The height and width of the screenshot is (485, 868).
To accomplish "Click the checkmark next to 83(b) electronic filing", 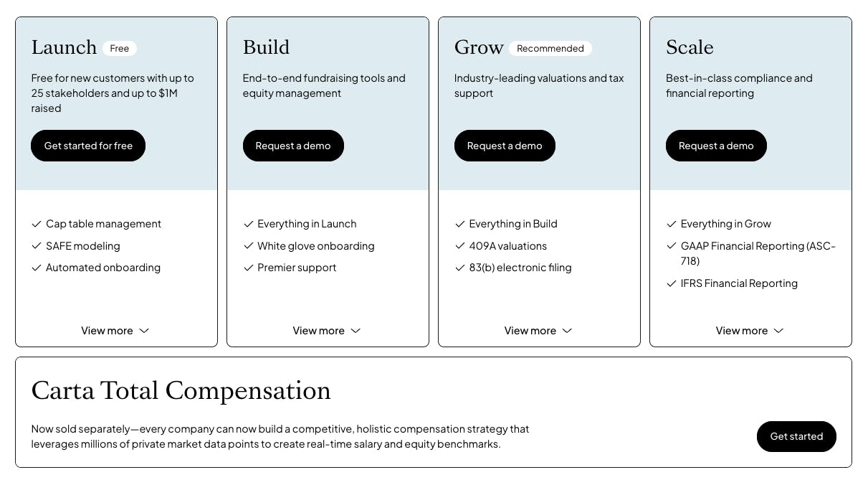I will [x=459, y=268].
